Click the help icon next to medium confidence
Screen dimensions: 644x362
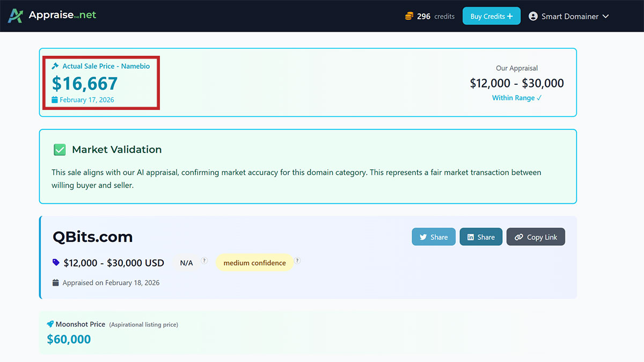[x=297, y=261]
